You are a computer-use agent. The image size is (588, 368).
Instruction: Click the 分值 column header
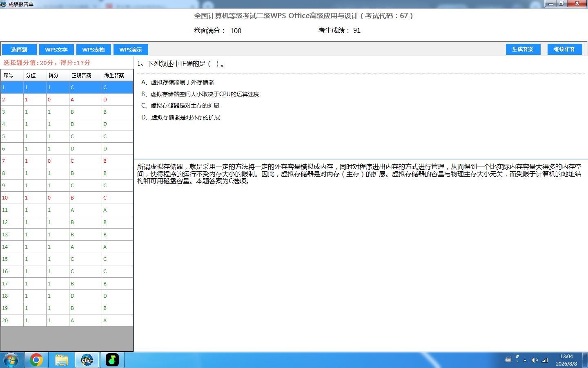pos(35,75)
